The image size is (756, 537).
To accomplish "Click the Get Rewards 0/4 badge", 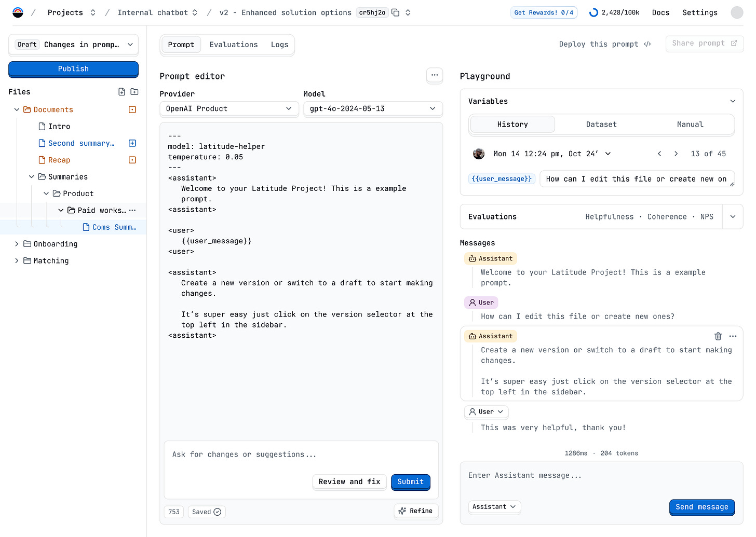I will pyautogui.click(x=544, y=12).
